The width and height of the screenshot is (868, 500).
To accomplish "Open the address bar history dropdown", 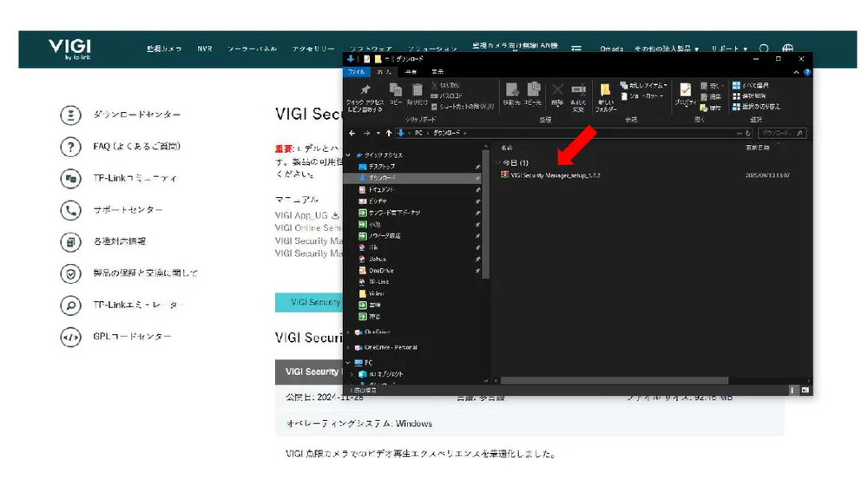I will pos(739,133).
